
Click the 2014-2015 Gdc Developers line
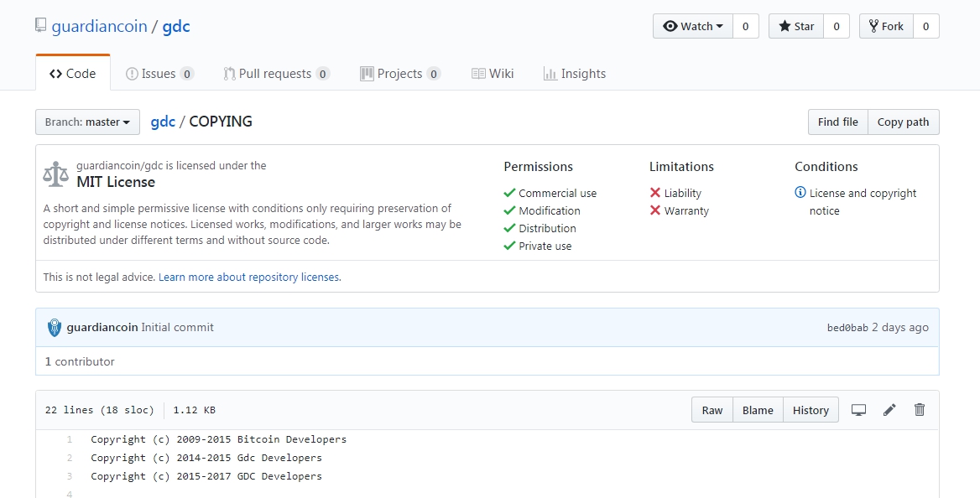tap(206, 458)
